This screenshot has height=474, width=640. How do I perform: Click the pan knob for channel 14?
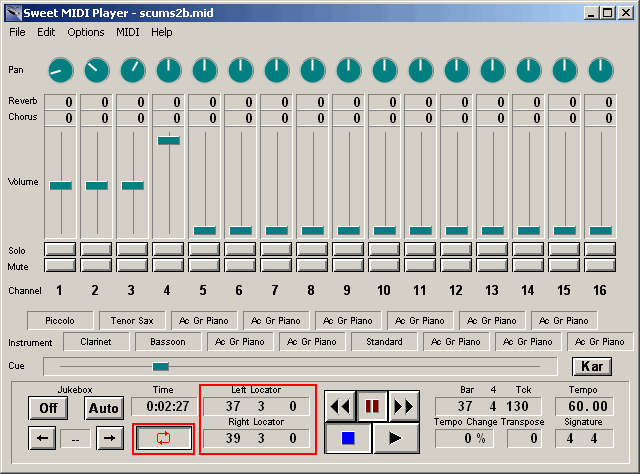[529, 70]
